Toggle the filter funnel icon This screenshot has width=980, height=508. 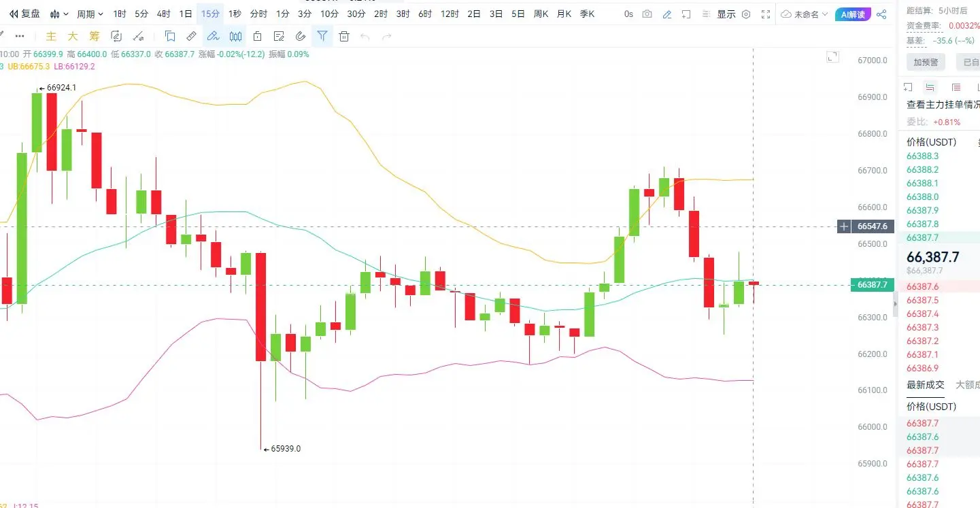pyautogui.click(x=322, y=36)
